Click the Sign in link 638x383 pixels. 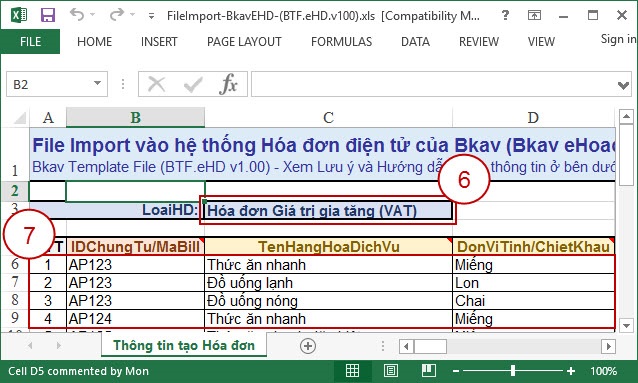pyautogui.click(x=618, y=39)
